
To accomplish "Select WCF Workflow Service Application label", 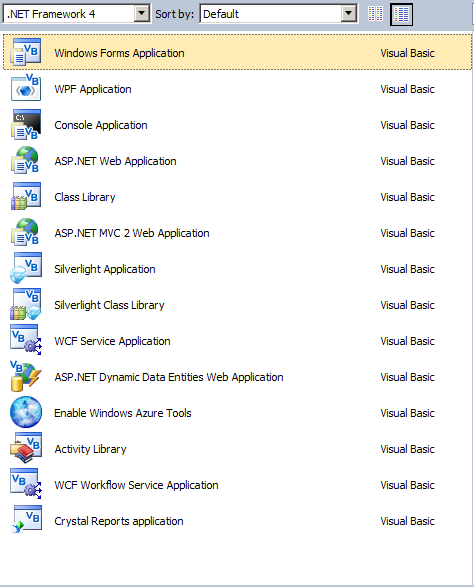I will [136, 485].
